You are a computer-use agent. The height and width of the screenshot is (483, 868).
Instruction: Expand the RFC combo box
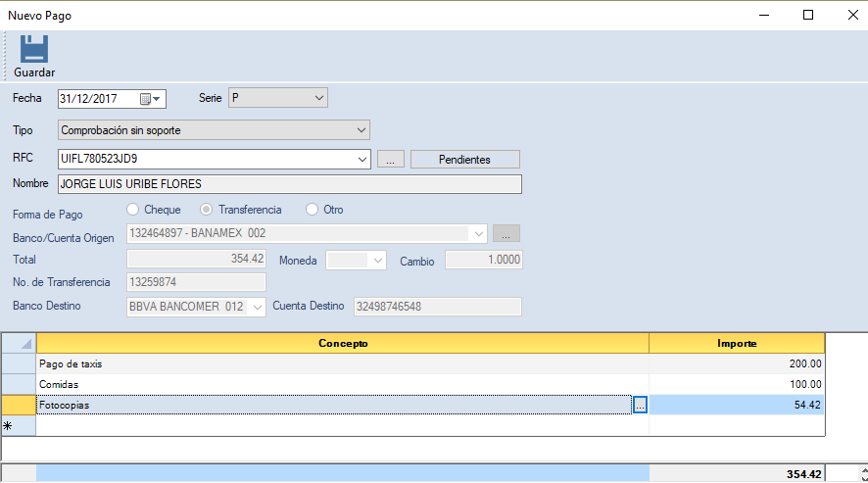[362, 159]
